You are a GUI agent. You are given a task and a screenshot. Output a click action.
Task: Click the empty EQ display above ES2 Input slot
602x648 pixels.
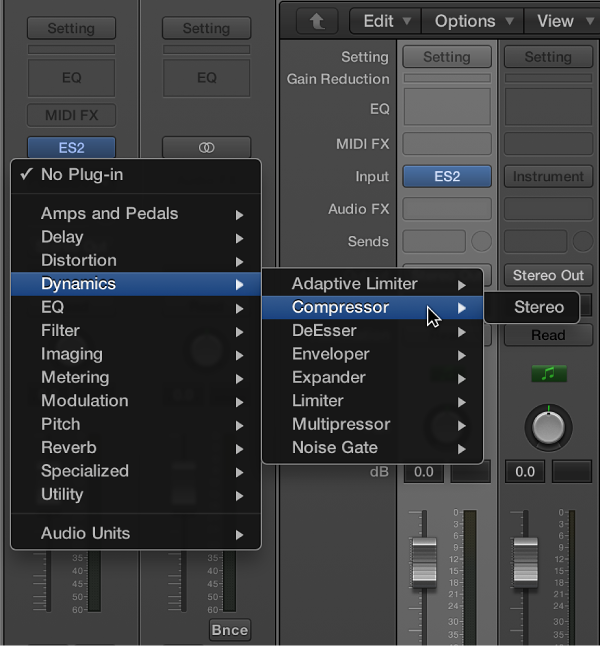click(447, 107)
